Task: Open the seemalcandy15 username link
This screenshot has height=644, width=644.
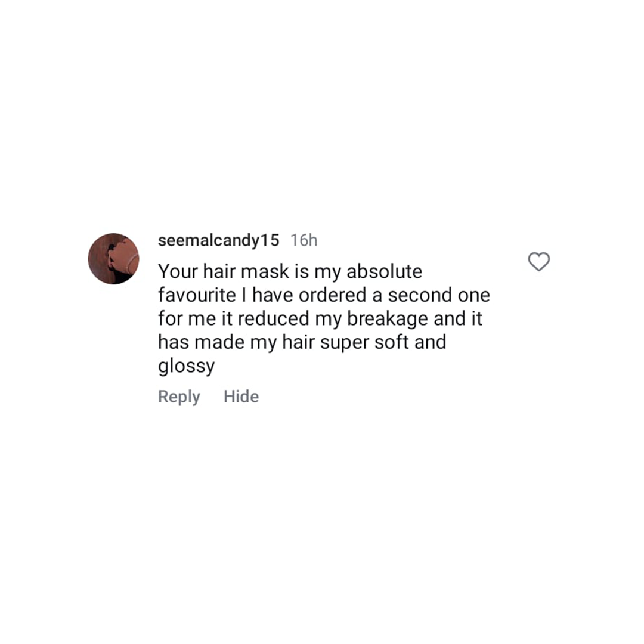Action: 218,240
